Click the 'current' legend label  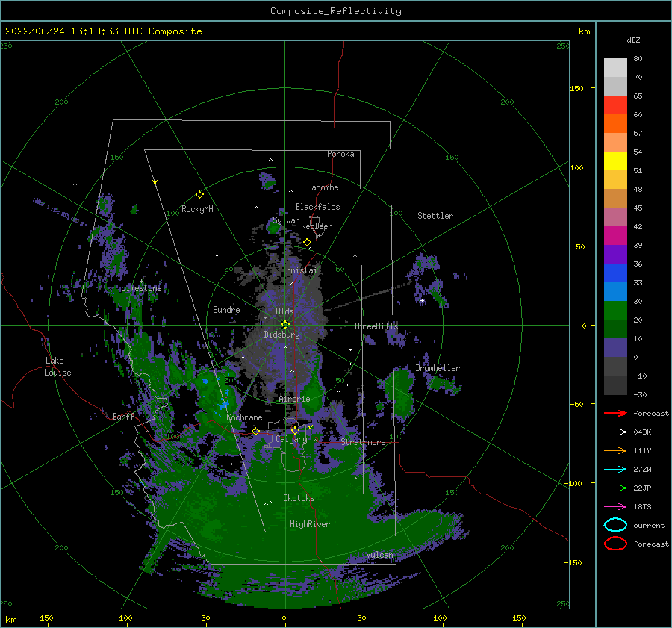[x=649, y=525]
